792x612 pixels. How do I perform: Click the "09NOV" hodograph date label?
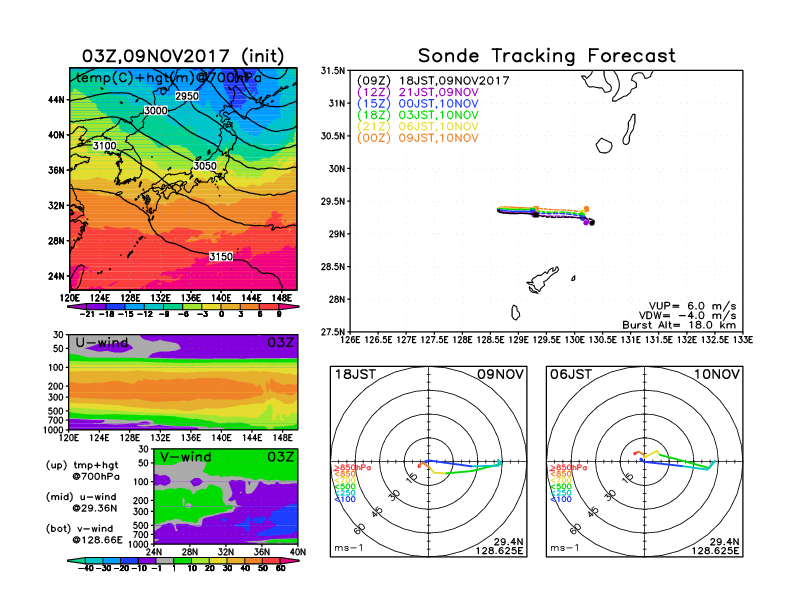(501, 375)
